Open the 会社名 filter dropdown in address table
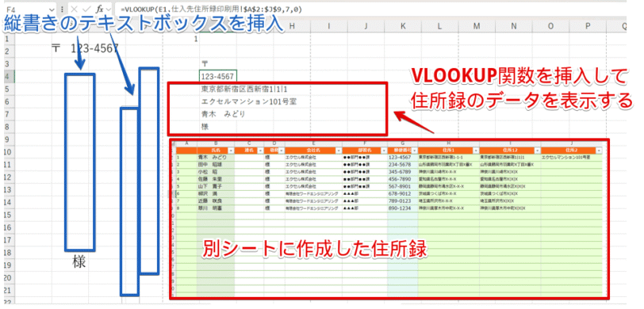This screenshot has width=644, height=309. pyautogui.click(x=338, y=151)
